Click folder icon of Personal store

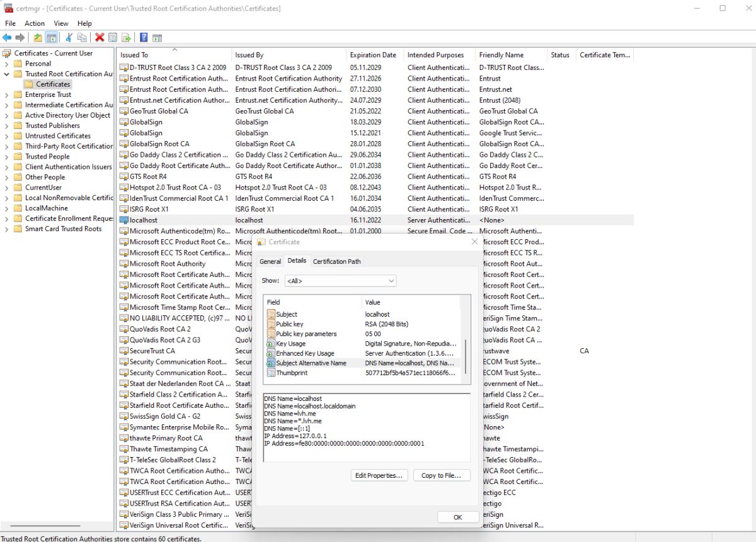(x=18, y=64)
